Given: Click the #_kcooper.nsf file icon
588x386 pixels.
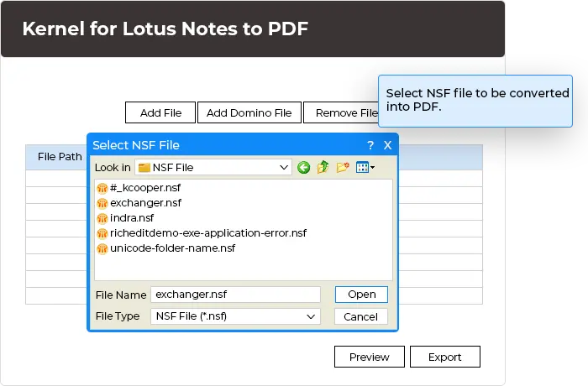Looking at the screenshot, I should click(102, 188).
